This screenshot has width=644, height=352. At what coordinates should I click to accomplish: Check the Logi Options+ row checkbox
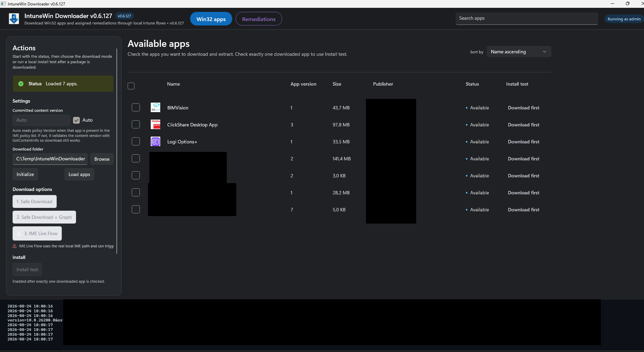(x=136, y=141)
